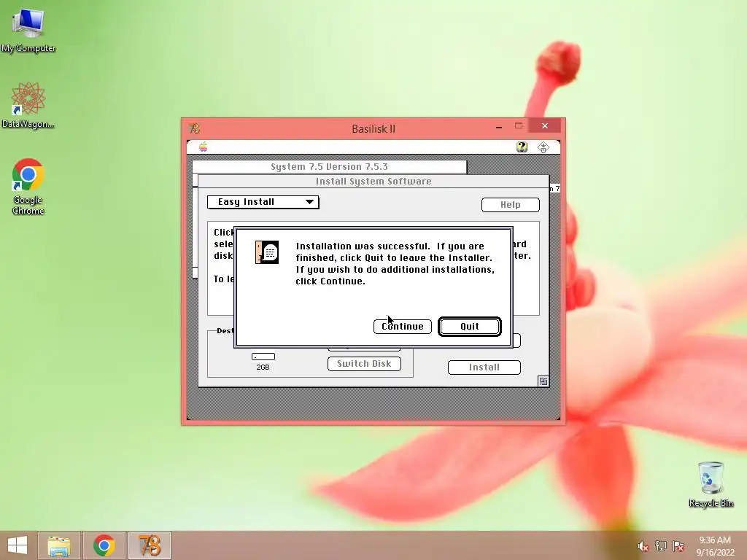The image size is (747, 560).
Task: Click the Install System Software title bar
Action: [373, 182]
